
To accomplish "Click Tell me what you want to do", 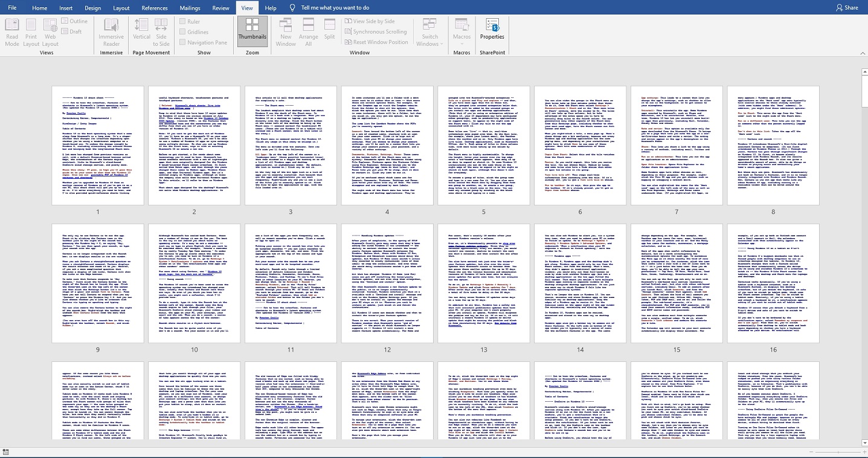I will (x=335, y=8).
